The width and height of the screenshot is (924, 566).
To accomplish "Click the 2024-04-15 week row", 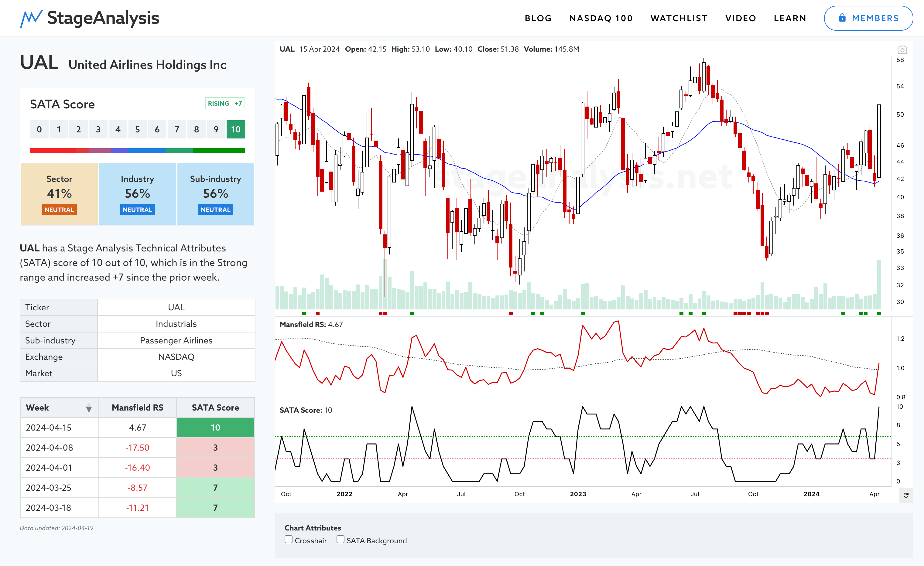I will (x=137, y=428).
